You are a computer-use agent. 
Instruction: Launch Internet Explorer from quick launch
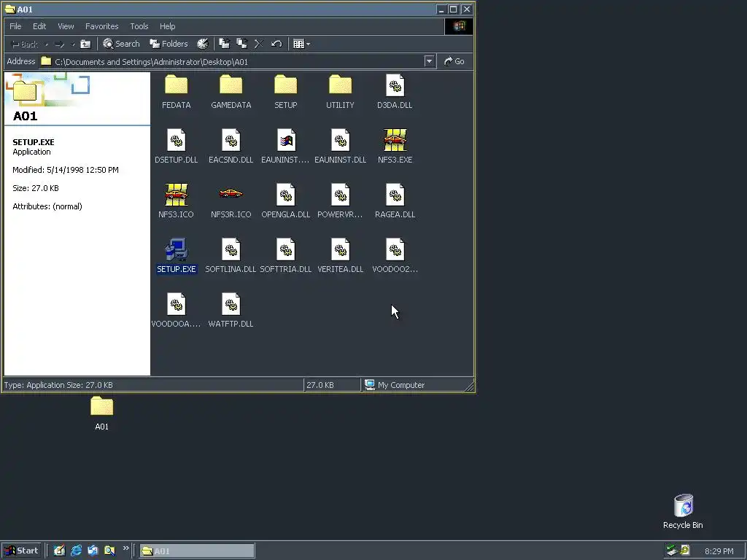click(x=76, y=551)
